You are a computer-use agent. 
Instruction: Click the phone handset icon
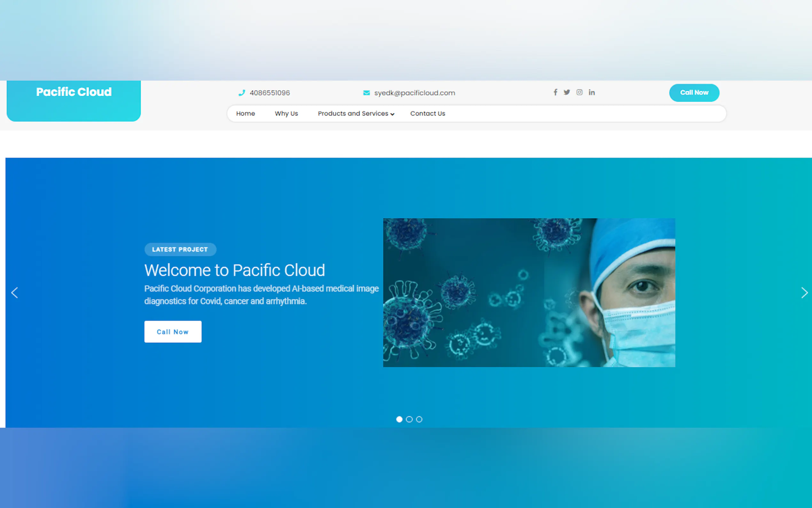[x=241, y=93]
